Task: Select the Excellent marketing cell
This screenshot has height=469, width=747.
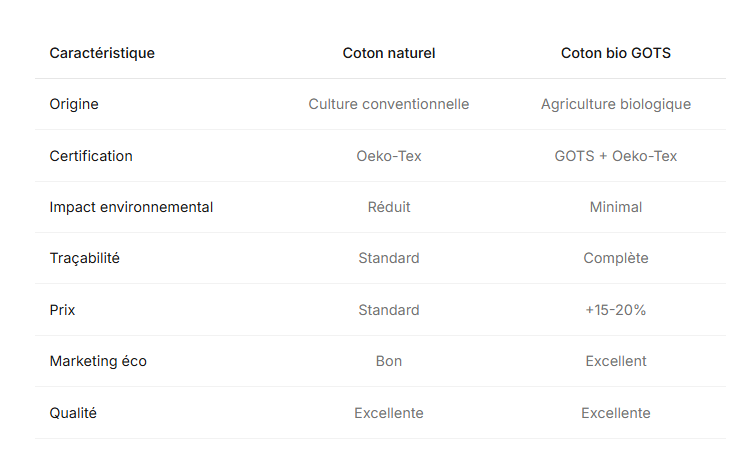Action: [x=615, y=361]
